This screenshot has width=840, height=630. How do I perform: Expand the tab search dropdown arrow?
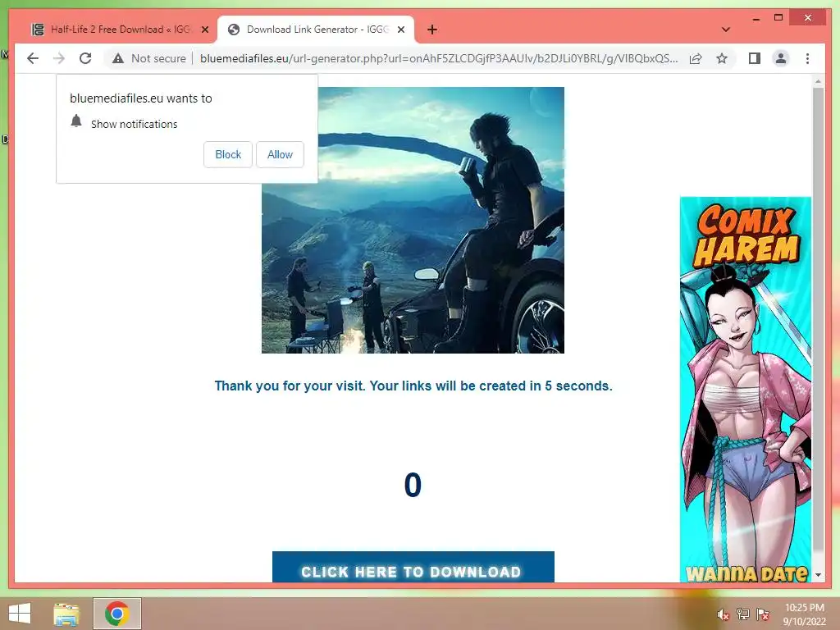(726, 30)
